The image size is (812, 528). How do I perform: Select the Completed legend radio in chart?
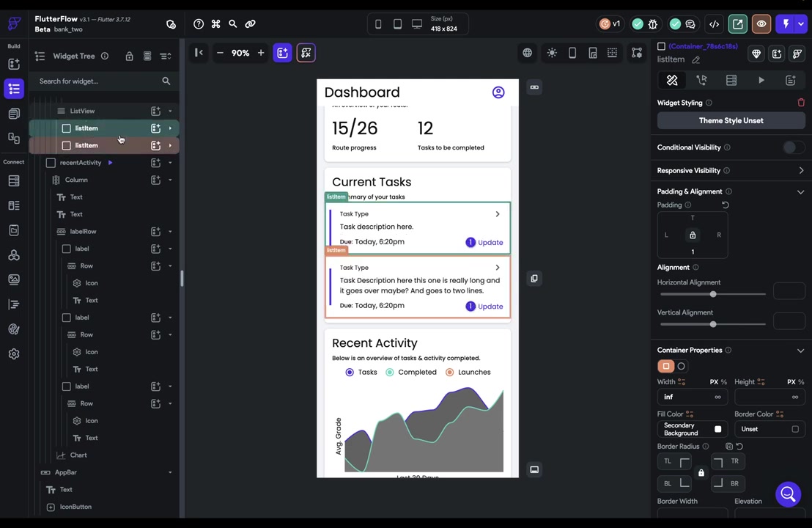point(389,372)
